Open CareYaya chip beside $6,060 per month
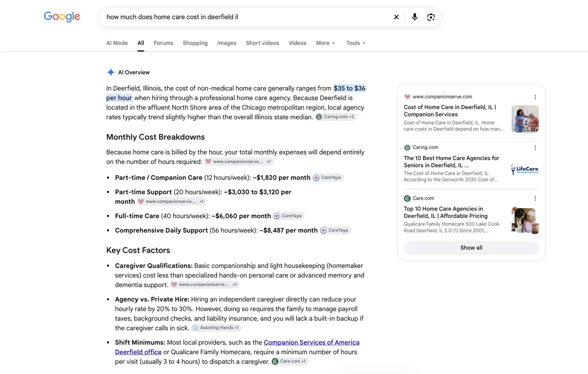This screenshot has height=374, width=588. coord(289,216)
